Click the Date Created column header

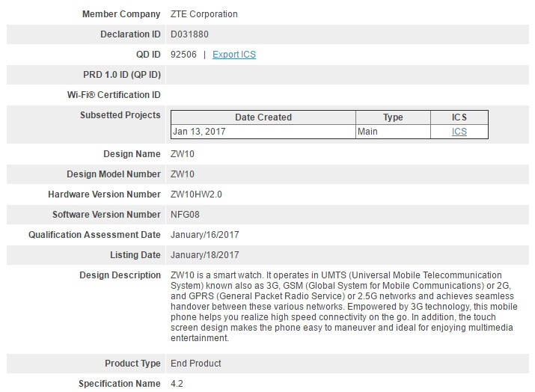(263, 117)
